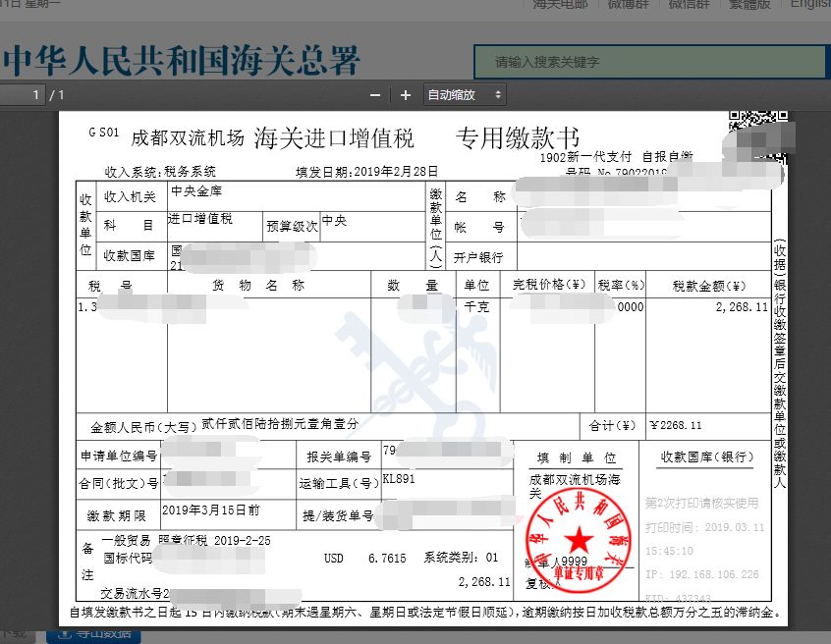Click the 微信群 link
The image size is (831, 644).
click(x=689, y=5)
